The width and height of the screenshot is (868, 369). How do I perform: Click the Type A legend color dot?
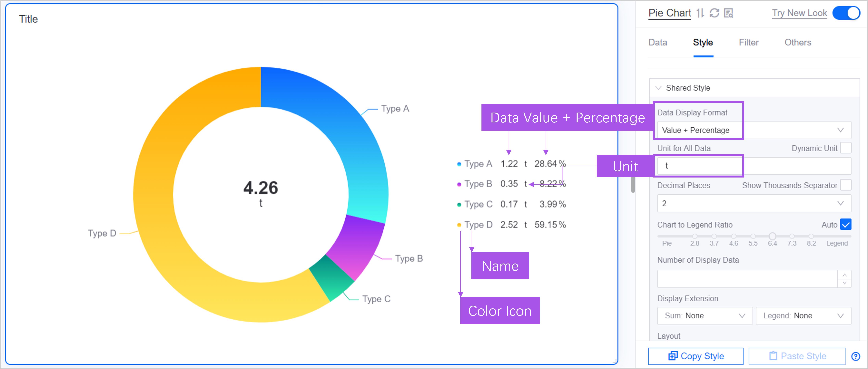click(459, 164)
